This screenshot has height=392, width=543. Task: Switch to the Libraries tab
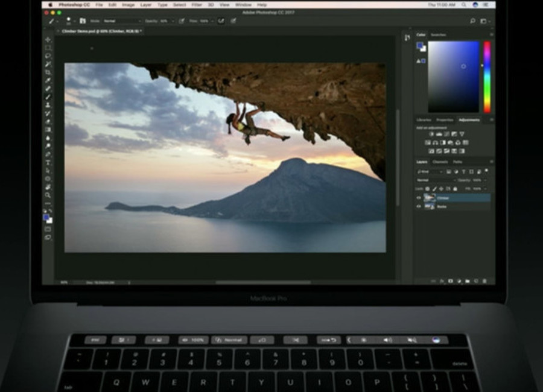click(424, 120)
